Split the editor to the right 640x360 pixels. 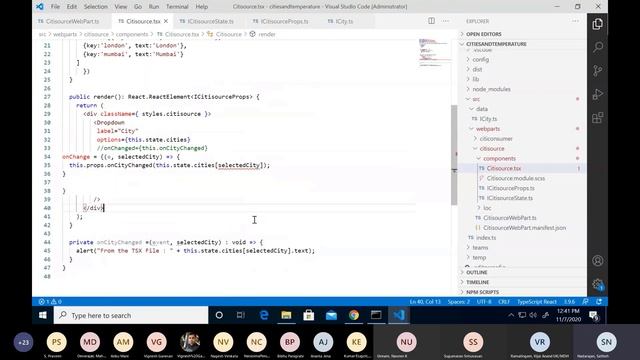pyautogui.click(x=431, y=21)
